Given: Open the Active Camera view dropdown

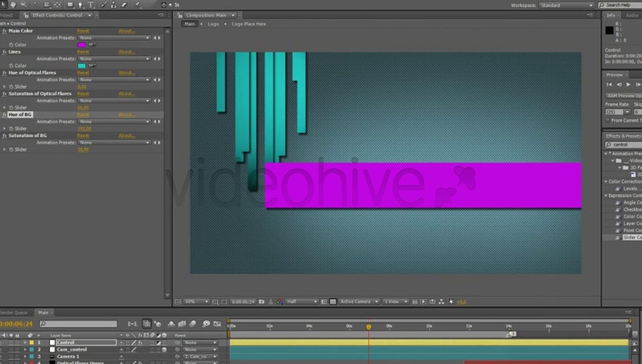Looking at the screenshot, I should coord(359,301).
